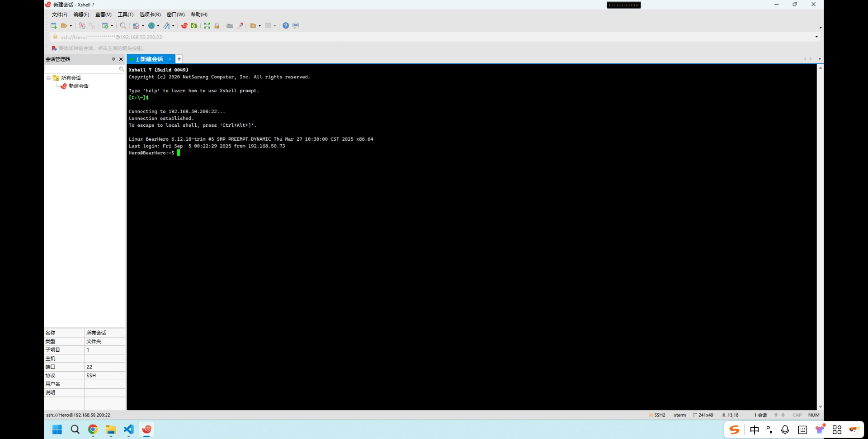Open the 窗口(W) menu
Screen dimensions: 868x439
pos(175,14)
